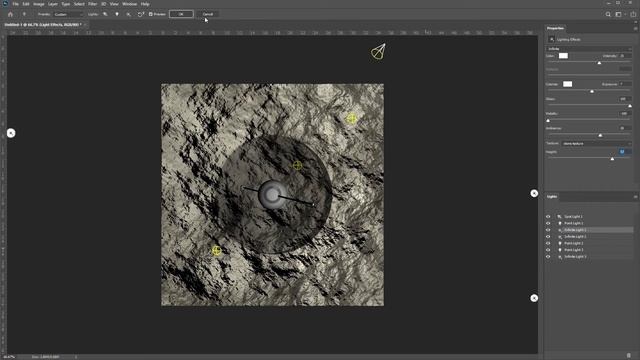Click the Share icon at top right
Viewport: 640px width, 360px height.
tap(633, 14)
